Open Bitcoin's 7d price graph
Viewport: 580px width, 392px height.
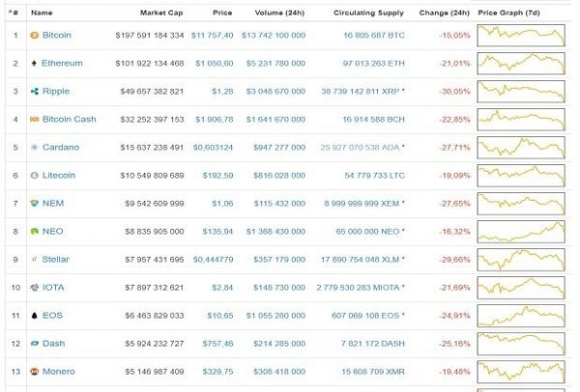pos(521,36)
